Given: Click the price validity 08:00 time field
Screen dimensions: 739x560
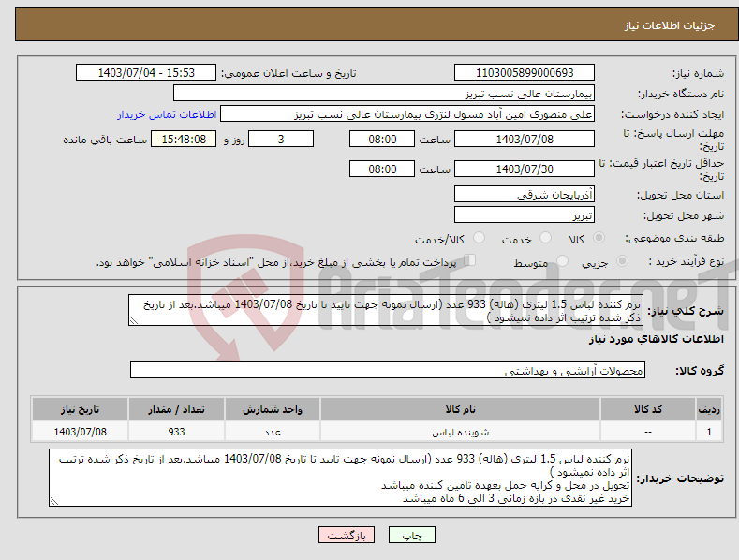Looking at the screenshot, I should (x=382, y=169).
